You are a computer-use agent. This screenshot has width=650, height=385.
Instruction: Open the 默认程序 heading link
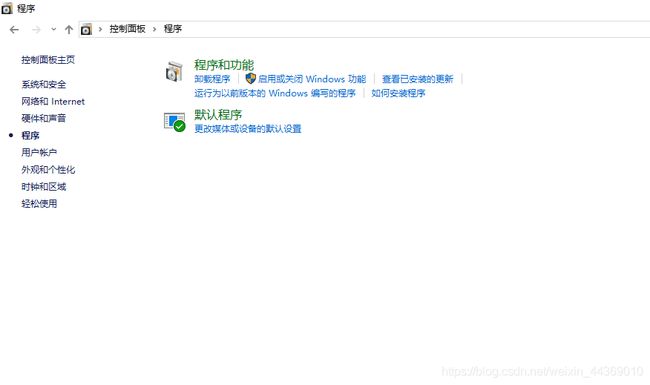point(218,114)
